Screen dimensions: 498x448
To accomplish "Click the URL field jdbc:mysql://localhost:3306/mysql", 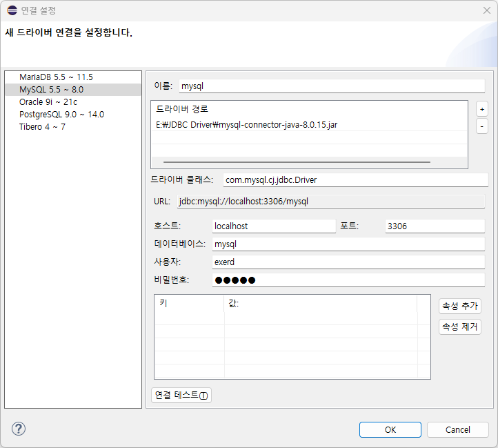I will point(331,202).
